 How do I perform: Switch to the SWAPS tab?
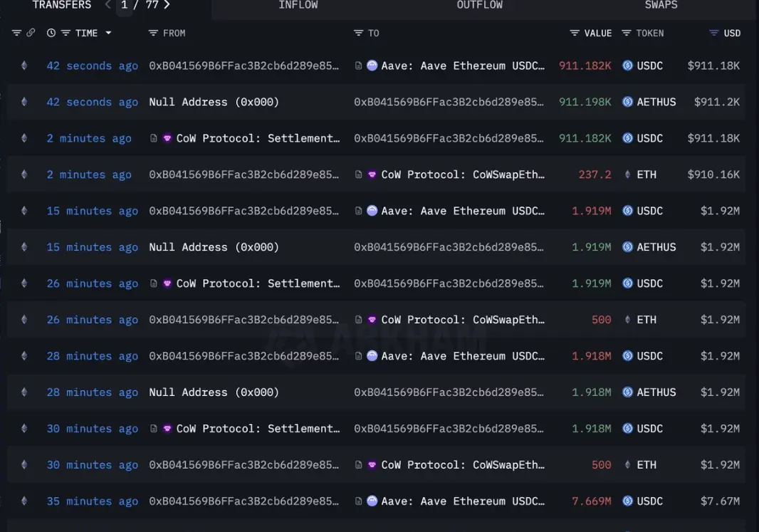pyautogui.click(x=661, y=5)
